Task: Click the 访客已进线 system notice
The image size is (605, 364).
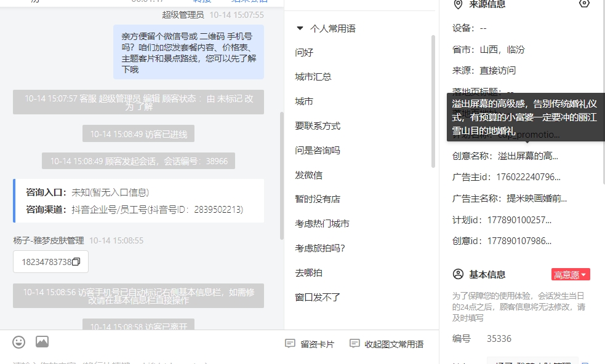Action: click(x=138, y=134)
